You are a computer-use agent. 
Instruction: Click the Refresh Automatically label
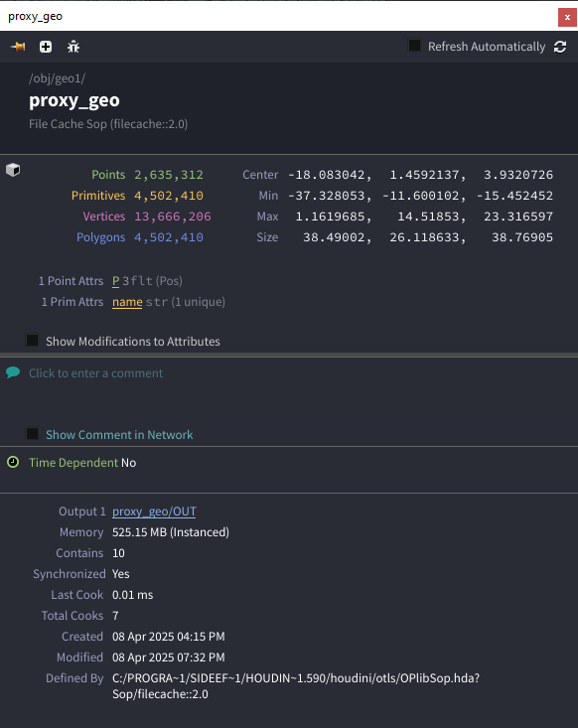pos(487,47)
